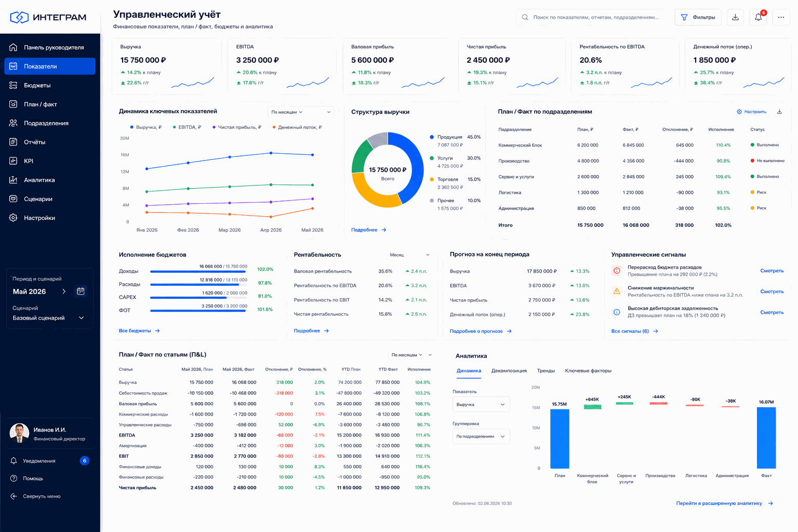Viewport: 798px width, 532px height.
Task: Open Группировка По подразделениям dropdown
Action: tap(481, 436)
